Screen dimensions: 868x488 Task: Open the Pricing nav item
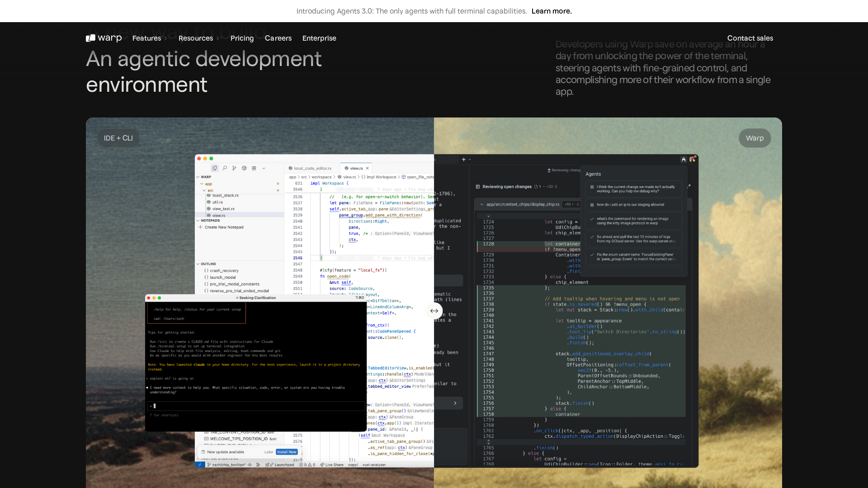tap(242, 38)
